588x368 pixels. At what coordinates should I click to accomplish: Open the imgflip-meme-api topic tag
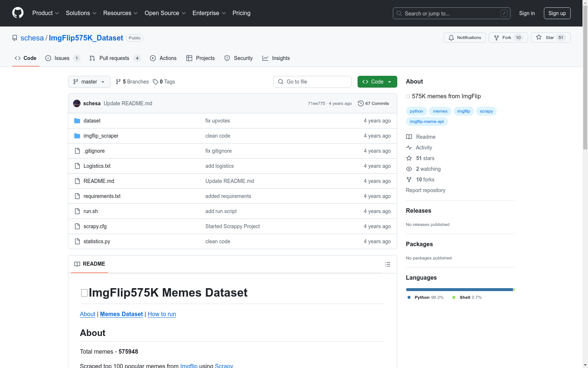tap(427, 121)
